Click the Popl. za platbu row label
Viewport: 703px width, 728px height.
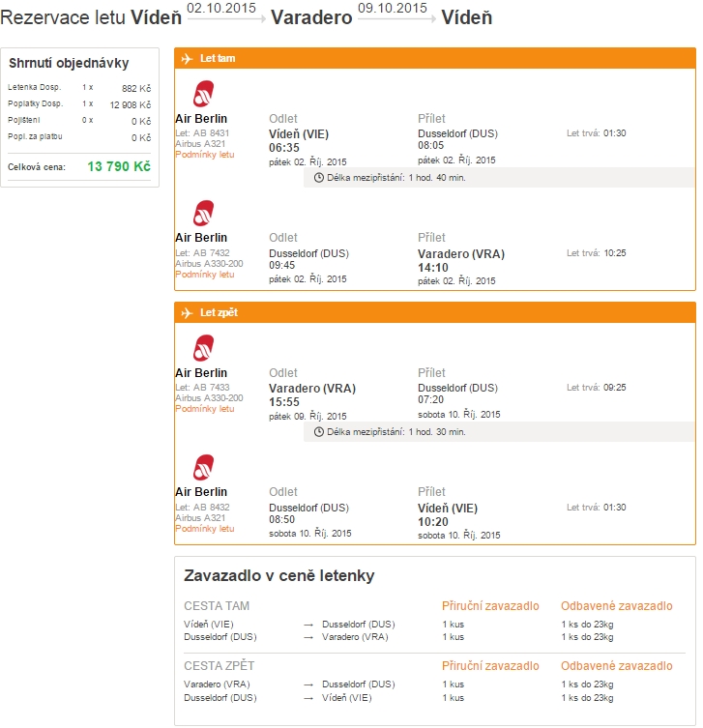pyautogui.click(x=35, y=136)
